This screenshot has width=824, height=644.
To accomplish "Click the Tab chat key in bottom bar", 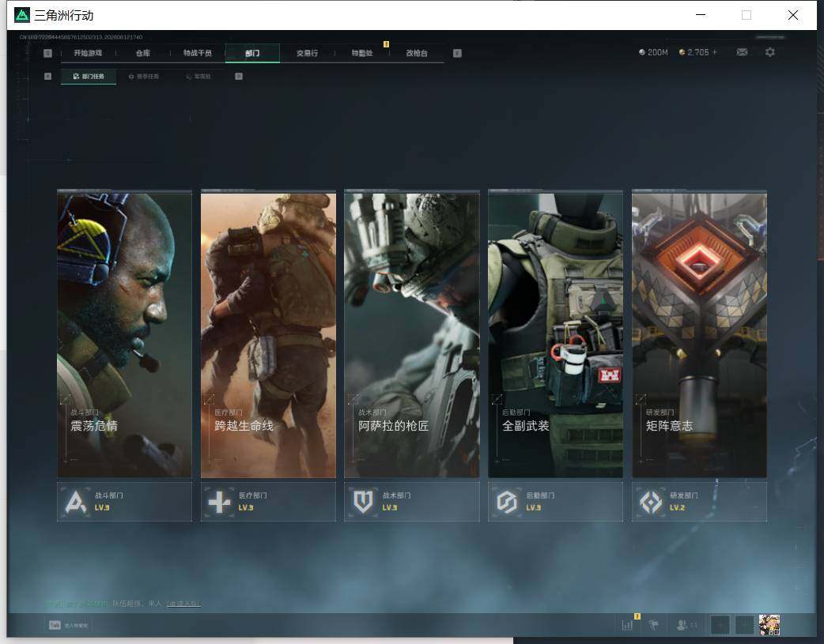I will 55,624.
